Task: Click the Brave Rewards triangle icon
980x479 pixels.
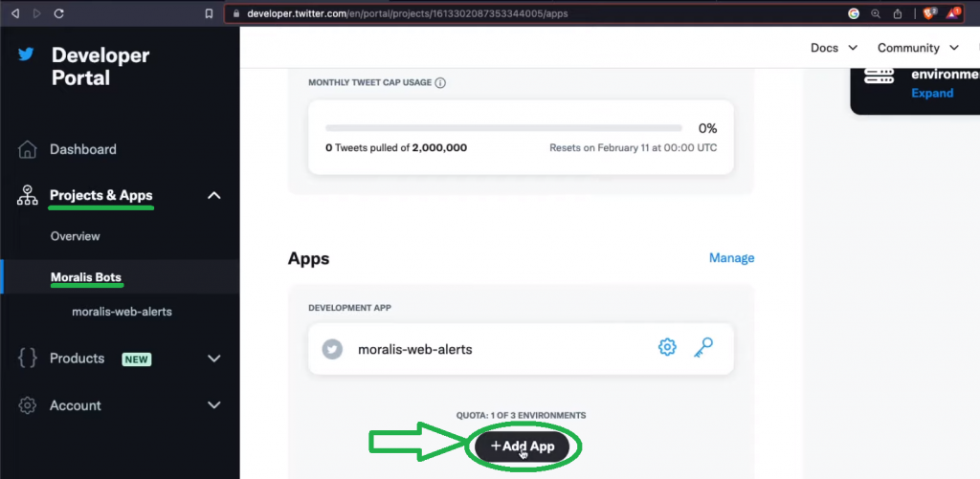Action: coord(952,13)
